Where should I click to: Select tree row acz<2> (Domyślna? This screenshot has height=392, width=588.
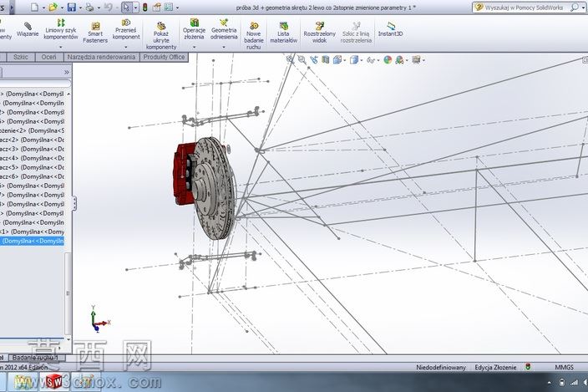[x=32, y=140]
